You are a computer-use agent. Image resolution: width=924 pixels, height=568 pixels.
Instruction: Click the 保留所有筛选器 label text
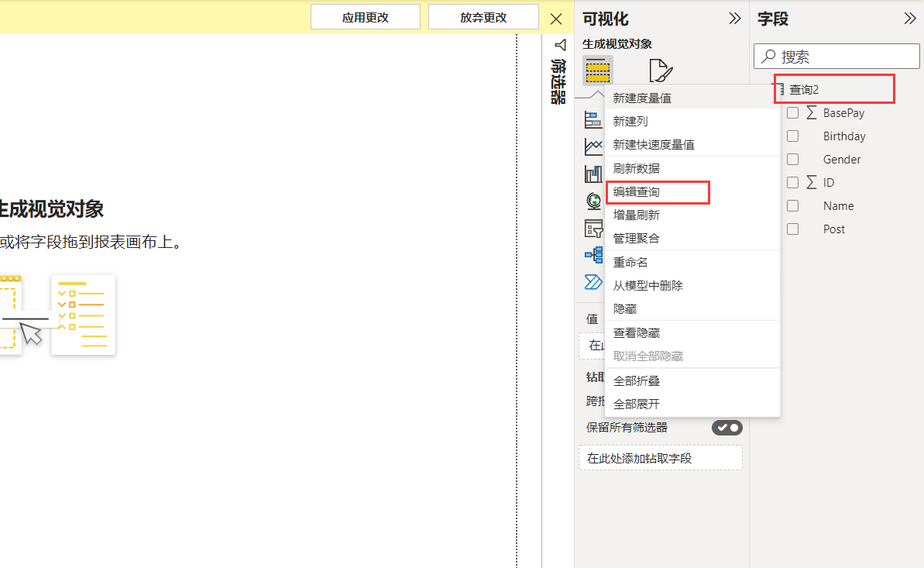coord(627,428)
